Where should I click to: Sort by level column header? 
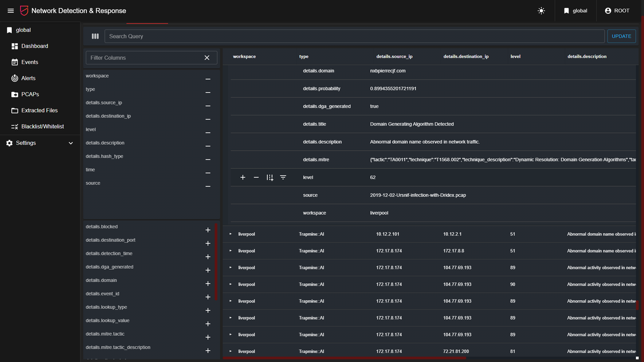pos(515,56)
